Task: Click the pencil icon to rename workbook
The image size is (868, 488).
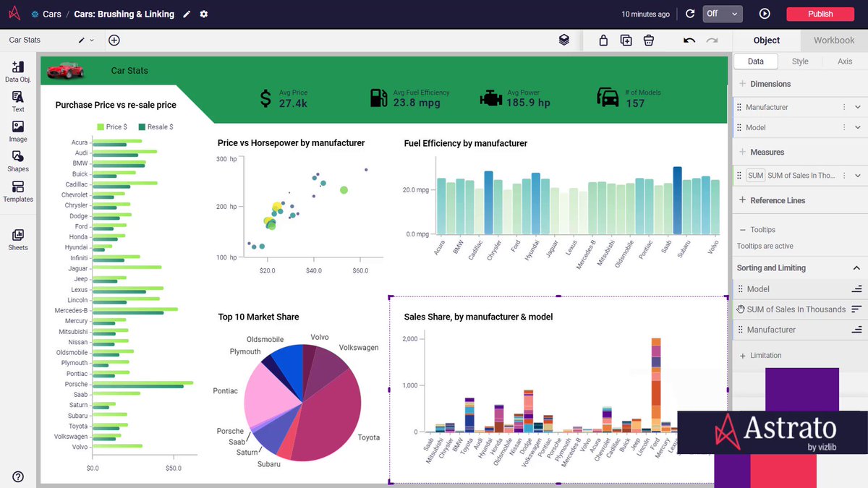Action: (x=187, y=14)
